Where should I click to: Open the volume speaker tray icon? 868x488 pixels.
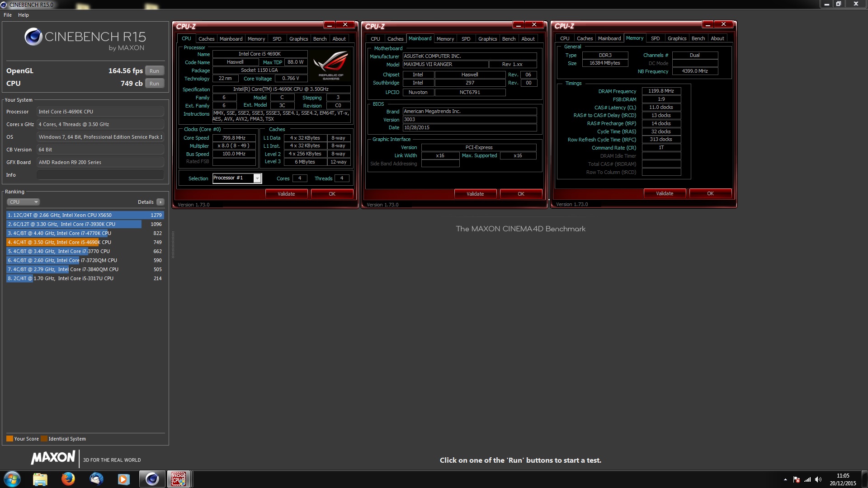point(818,479)
